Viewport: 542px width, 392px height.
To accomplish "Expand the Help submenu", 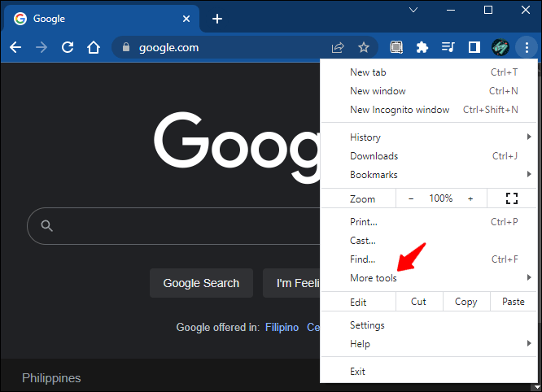I will click(x=429, y=344).
